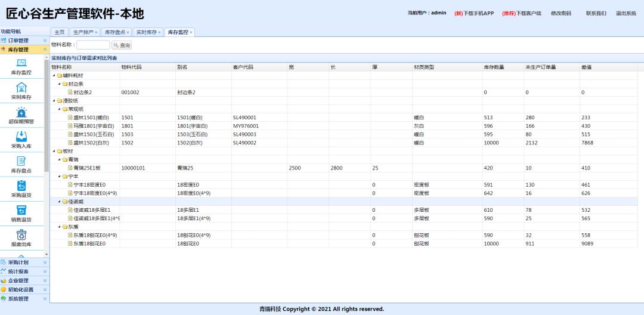
Task: Select 未生产订单量 value 2132
Action: tap(531, 143)
